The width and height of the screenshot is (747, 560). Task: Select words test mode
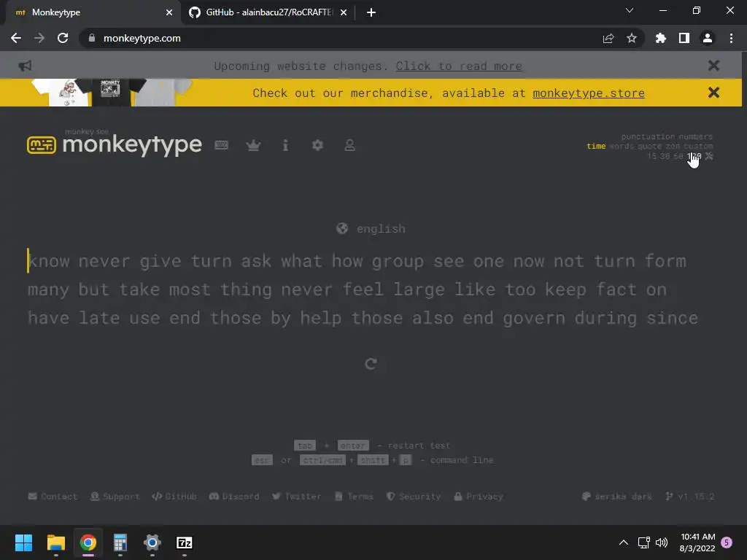(x=622, y=146)
